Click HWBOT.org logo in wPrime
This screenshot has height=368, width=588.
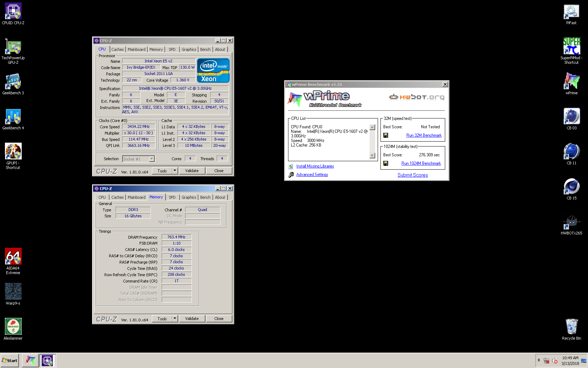[416, 97]
